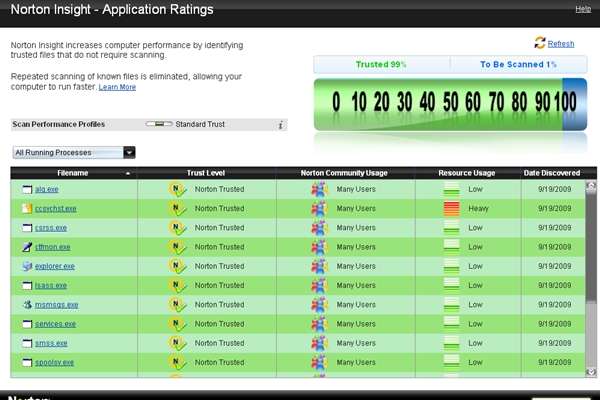Sort by the Date Discovered column header

552,173
